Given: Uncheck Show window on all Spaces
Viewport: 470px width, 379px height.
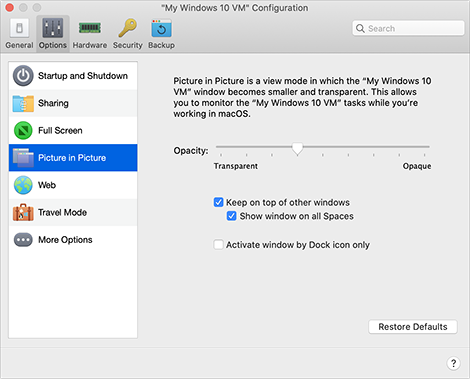Looking at the screenshot, I should (232, 216).
